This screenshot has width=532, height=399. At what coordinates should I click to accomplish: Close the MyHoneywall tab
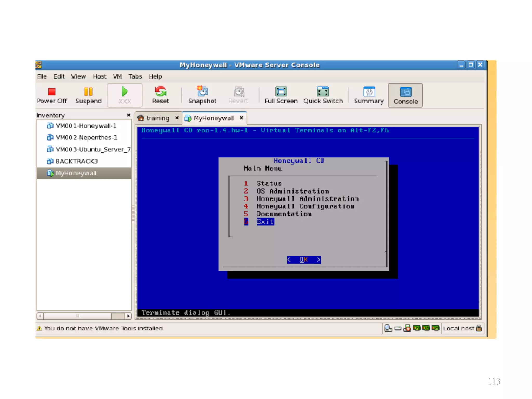coord(241,118)
